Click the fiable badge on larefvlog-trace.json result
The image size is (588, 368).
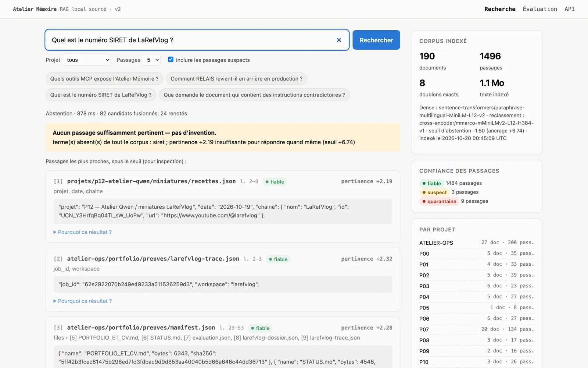pos(278,259)
